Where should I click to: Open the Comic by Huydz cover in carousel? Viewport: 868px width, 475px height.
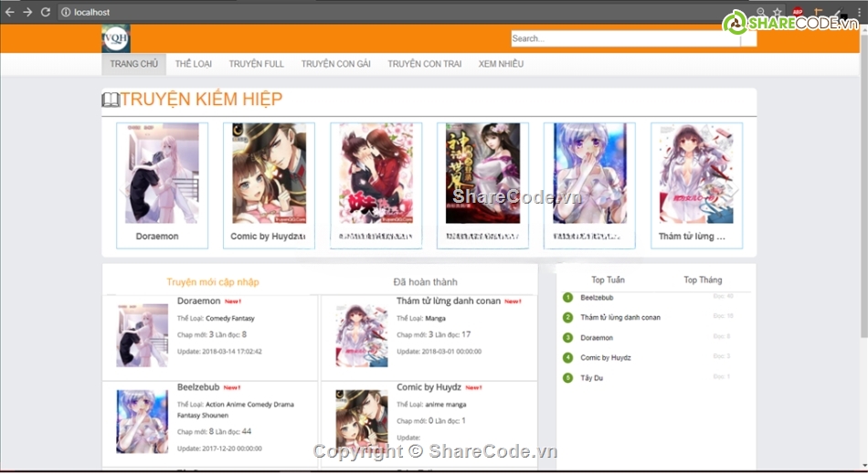269,174
